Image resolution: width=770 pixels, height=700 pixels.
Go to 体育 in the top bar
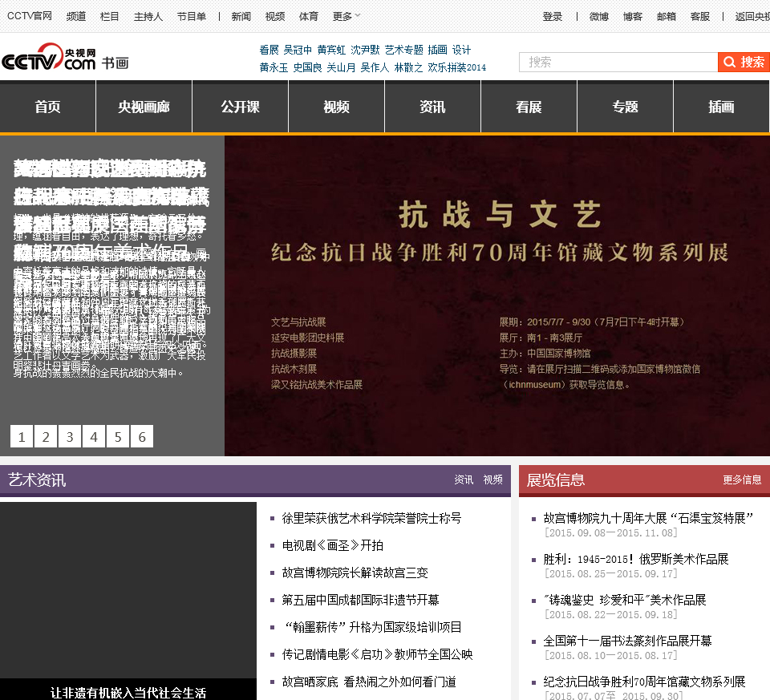click(x=308, y=17)
